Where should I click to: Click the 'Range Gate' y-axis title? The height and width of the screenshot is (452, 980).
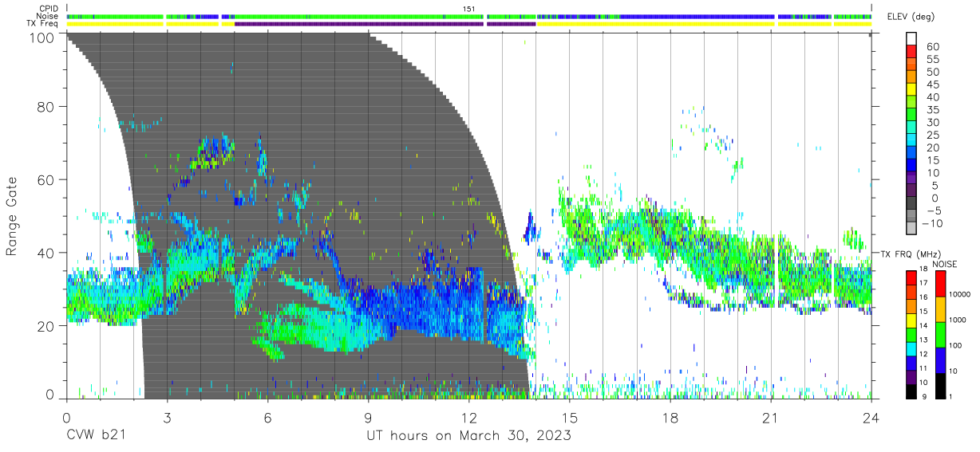click(12, 216)
